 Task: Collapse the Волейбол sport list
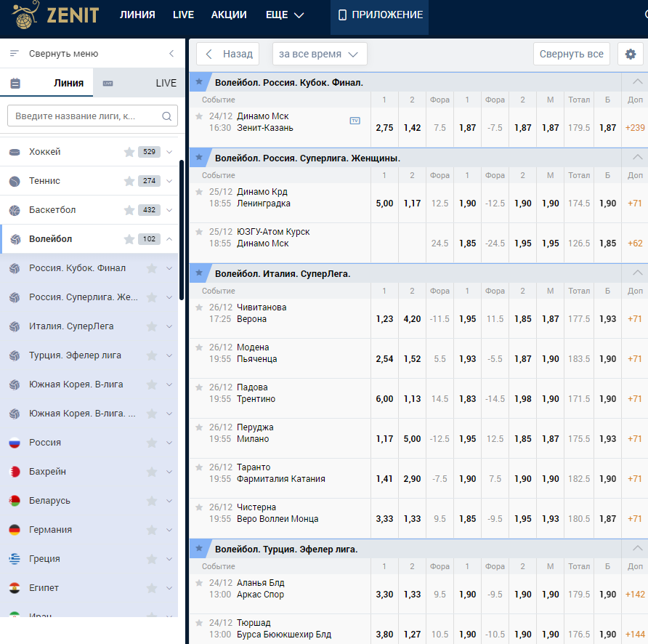[x=169, y=239]
